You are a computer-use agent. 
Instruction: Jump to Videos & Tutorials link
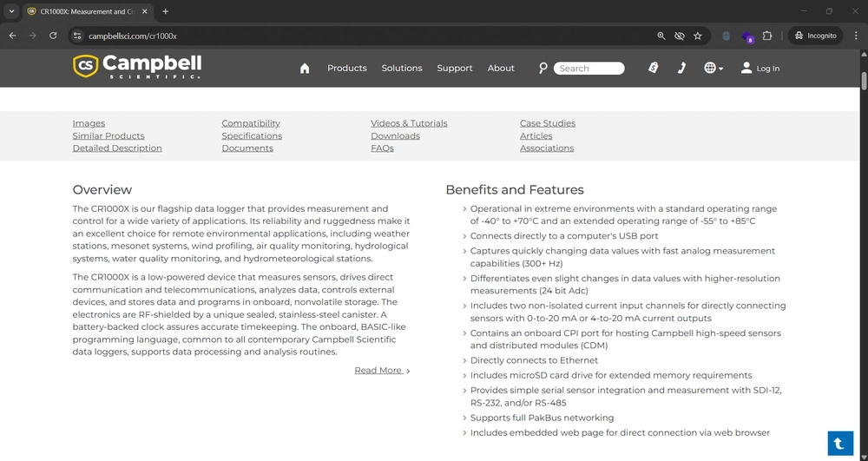(x=409, y=123)
